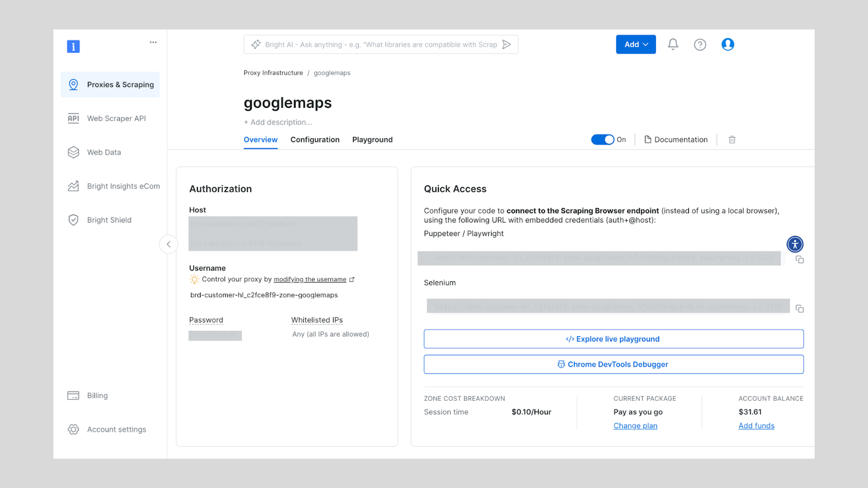
Task: Click the notifications bell icon
Action: tap(673, 44)
